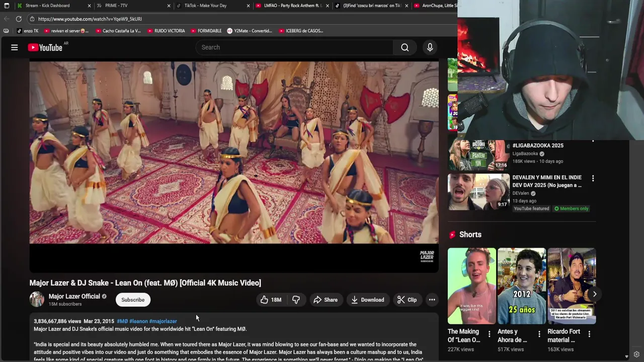Image resolution: width=644 pixels, height=362 pixels.
Task: Open options for The Making Of short
Action: [x=490, y=334]
